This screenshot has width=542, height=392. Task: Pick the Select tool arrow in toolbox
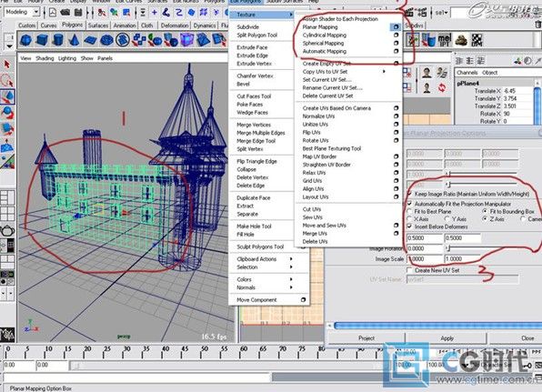tap(7, 65)
